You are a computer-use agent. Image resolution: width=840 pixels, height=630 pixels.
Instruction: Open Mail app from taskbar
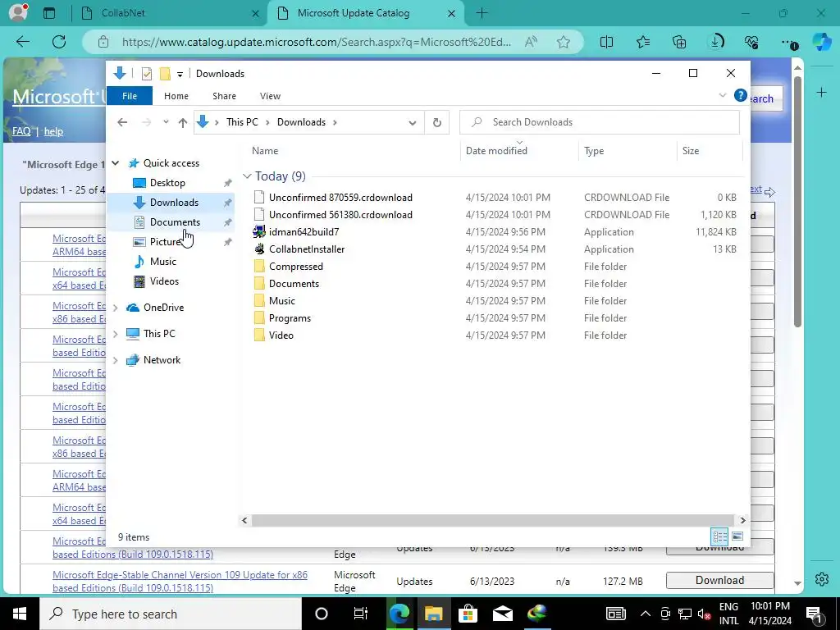(503, 614)
